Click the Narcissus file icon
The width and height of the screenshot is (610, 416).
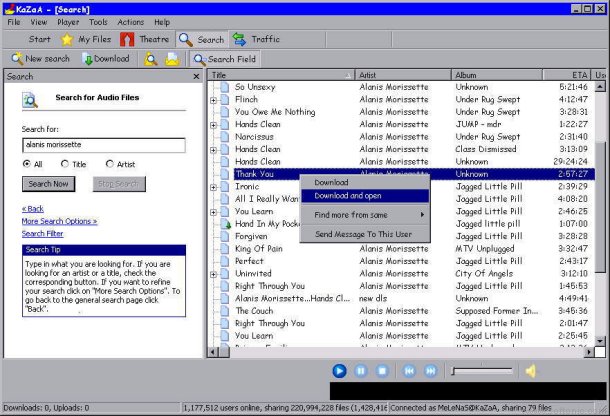224,137
